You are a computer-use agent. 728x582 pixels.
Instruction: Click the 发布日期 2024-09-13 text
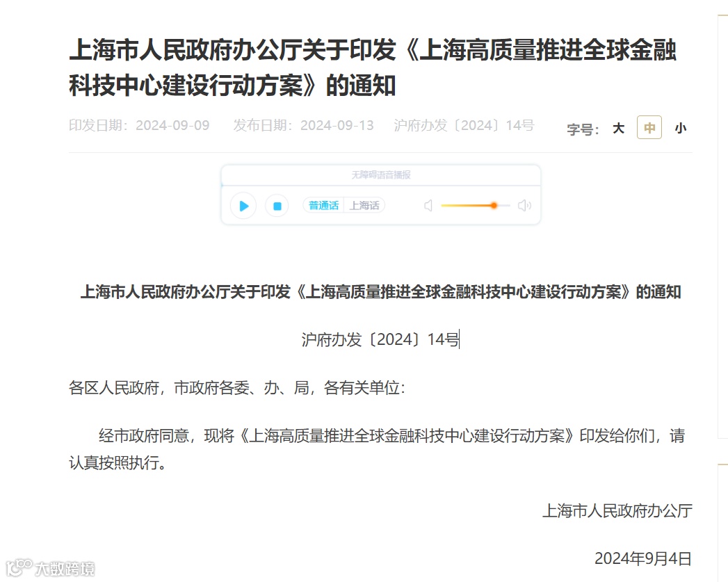[x=304, y=125]
